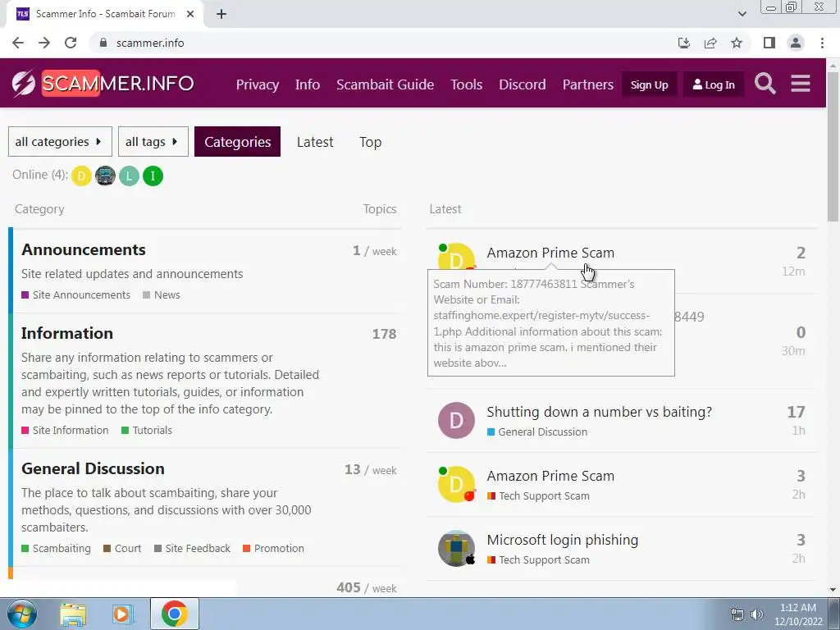Click the General Discussion tag under Shutting down topic
The height and width of the screenshot is (630, 840).
(537, 431)
